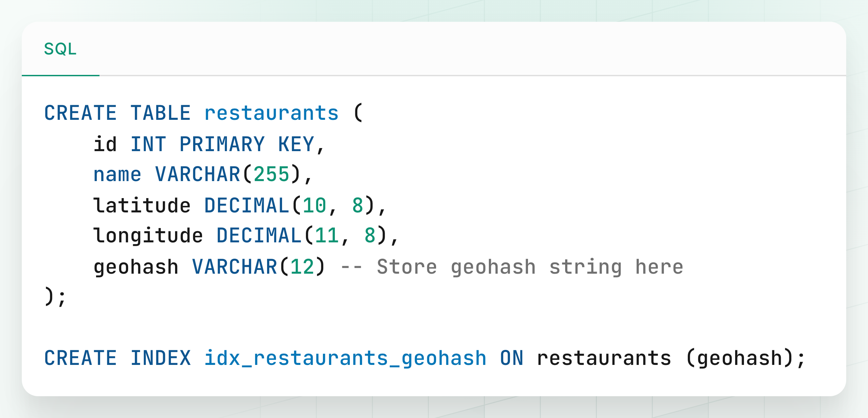868x418 pixels.
Task: Click the number 255 in VARCHAR
Action: (x=271, y=175)
